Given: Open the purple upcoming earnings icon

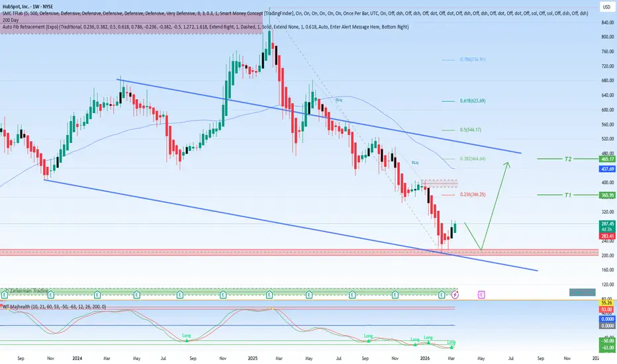Looking at the screenshot, I should click(481, 295).
